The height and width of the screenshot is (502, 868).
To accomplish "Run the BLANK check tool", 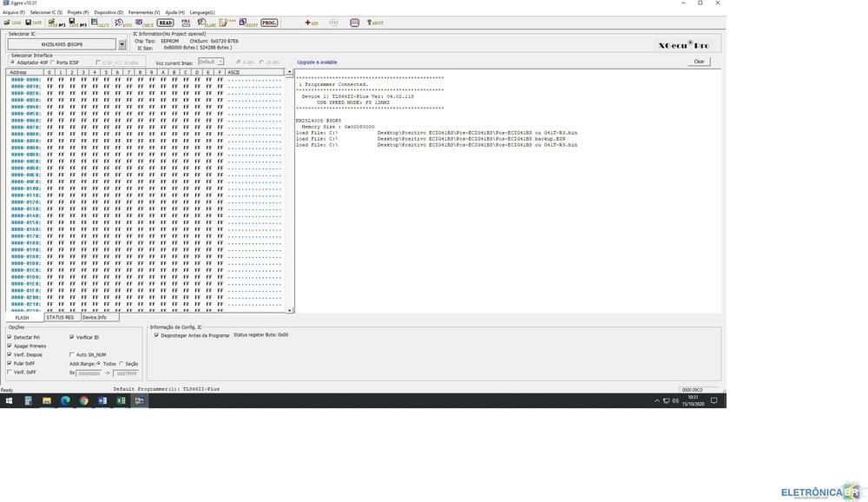I will click(x=207, y=23).
